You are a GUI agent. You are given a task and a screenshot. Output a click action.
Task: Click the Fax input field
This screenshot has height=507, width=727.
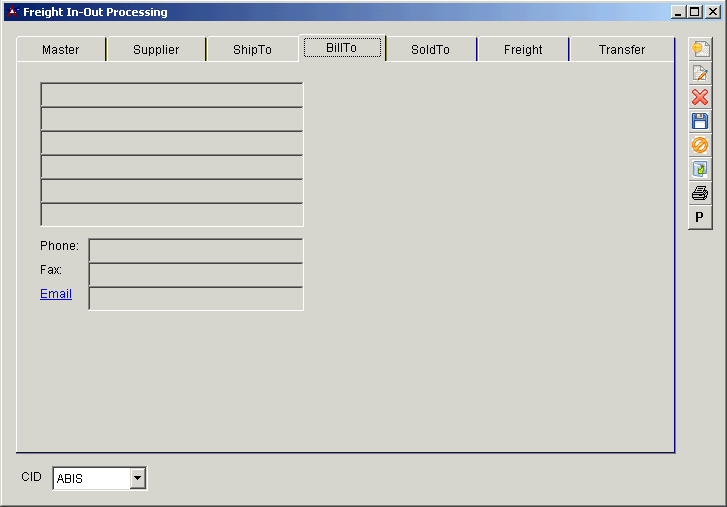point(196,275)
